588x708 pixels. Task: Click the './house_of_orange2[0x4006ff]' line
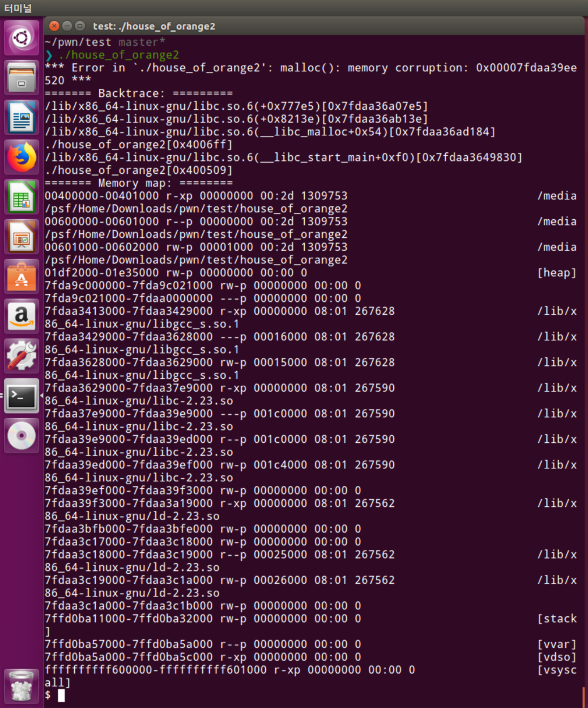[139, 144]
